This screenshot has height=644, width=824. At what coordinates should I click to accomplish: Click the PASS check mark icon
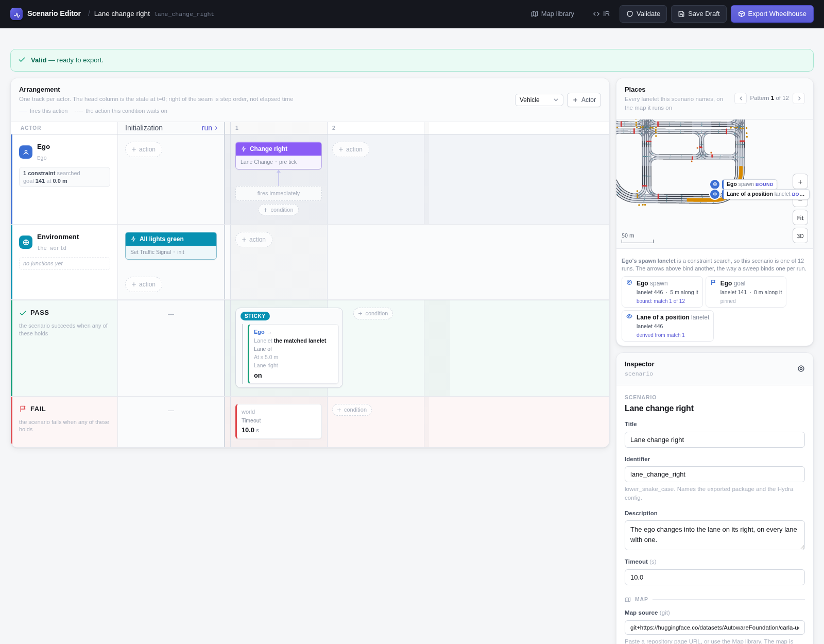(23, 313)
